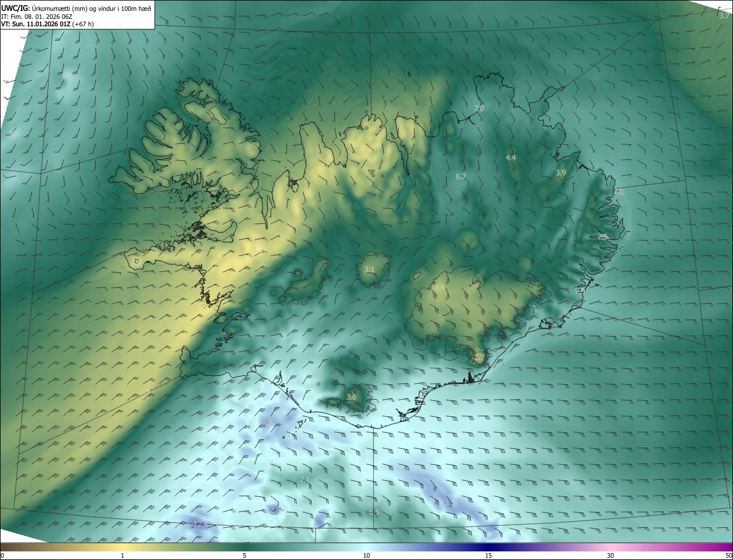Click the map value '6.5' over the southern ocean
This screenshot has height=560, width=733.
[x=373, y=512]
